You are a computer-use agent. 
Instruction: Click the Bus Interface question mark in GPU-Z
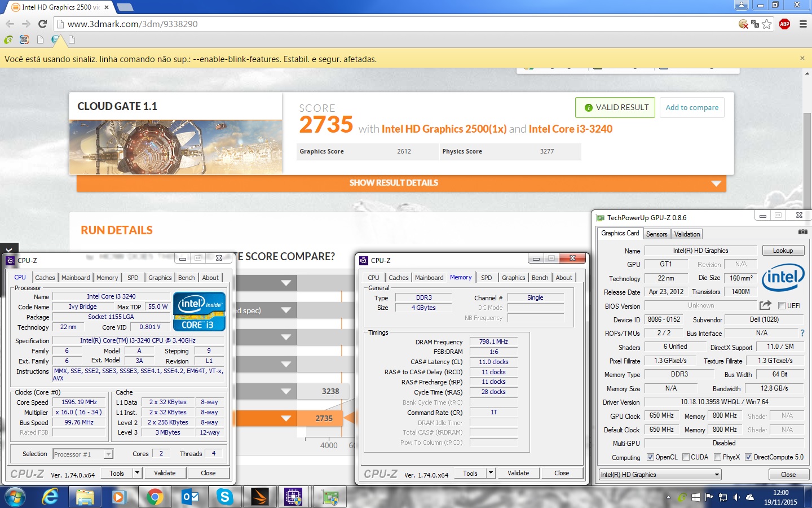tap(802, 333)
